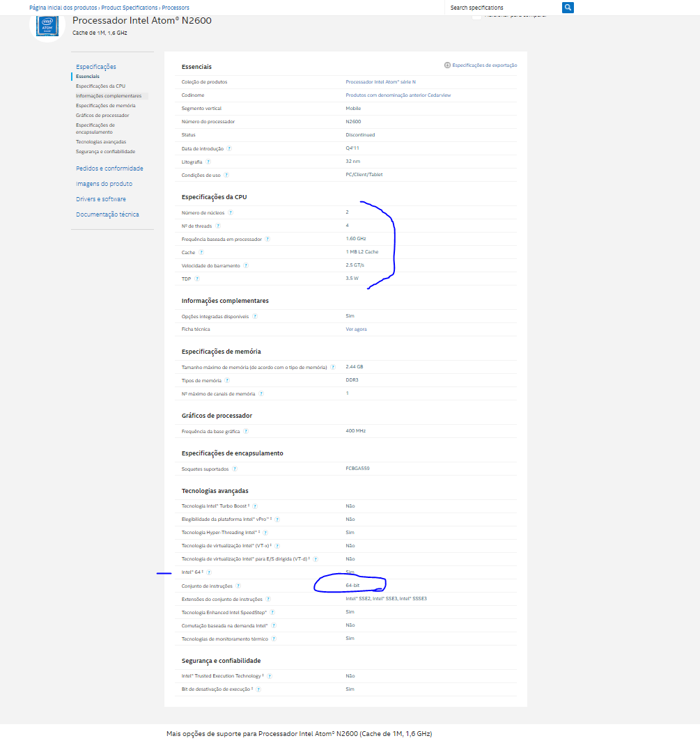The image size is (700, 743).
Task: Jump to Especificações da CPU in sidebar
Action: point(100,86)
